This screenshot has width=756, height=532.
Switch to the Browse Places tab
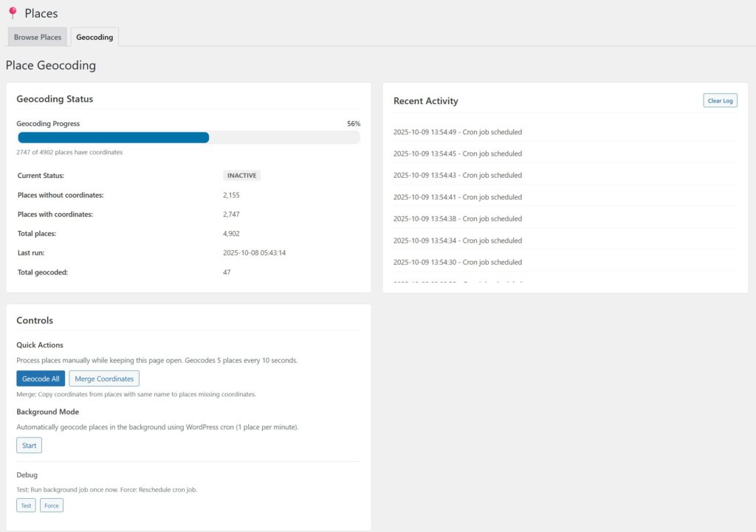[38, 37]
